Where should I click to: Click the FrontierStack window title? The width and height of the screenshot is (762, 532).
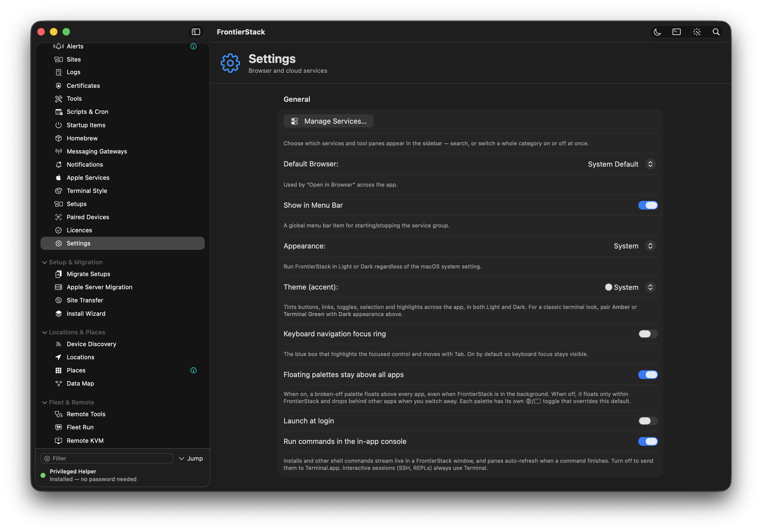(x=241, y=32)
